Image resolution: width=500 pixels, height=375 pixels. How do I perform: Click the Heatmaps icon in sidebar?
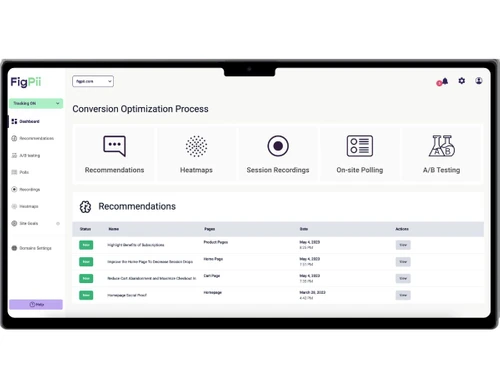[14, 206]
